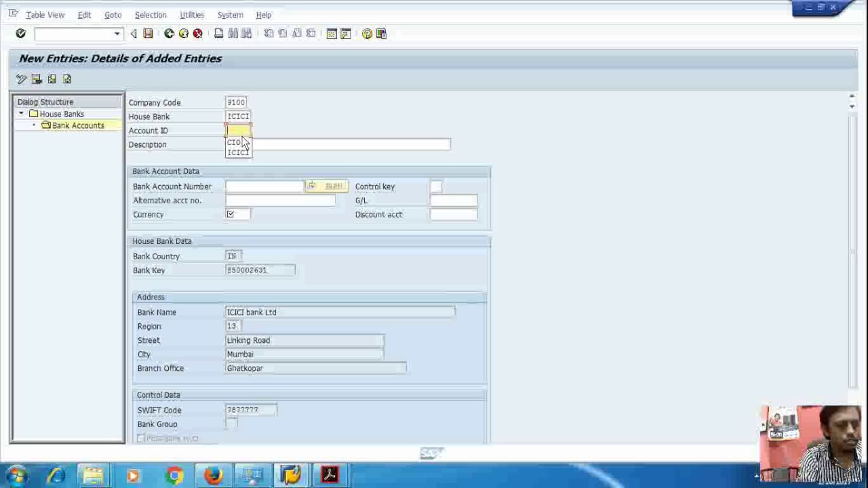Open the Selection menu
Screen dimensions: 868x488
coord(151,15)
